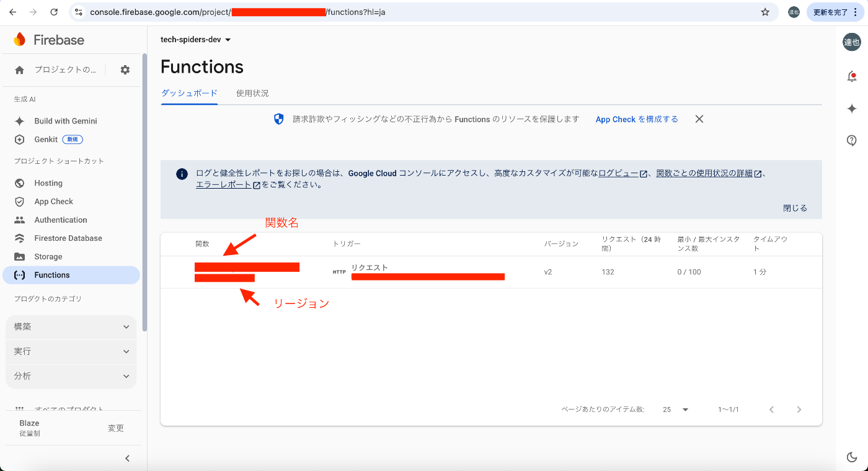This screenshot has width=868, height=471.
Task: Click the Storage image icon
Action: click(x=20, y=257)
